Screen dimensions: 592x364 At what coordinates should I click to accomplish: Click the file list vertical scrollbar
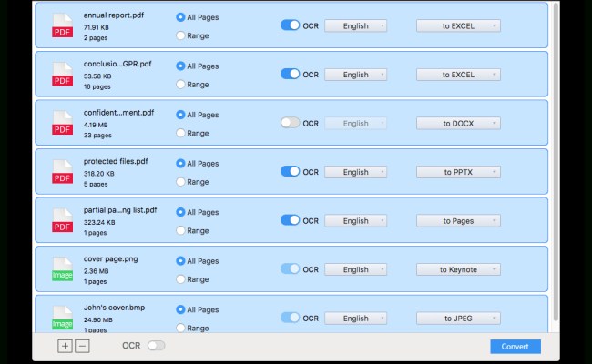[x=556, y=162]
